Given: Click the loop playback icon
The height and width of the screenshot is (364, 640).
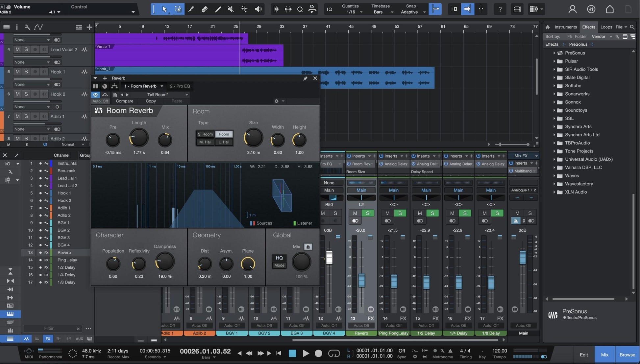Looking at the screenshot, I should [x=334, y=353].
